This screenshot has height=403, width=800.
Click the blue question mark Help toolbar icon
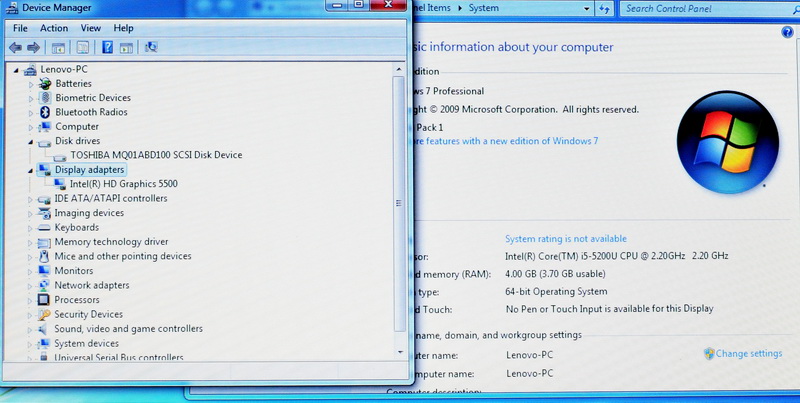tap(107, 47)
